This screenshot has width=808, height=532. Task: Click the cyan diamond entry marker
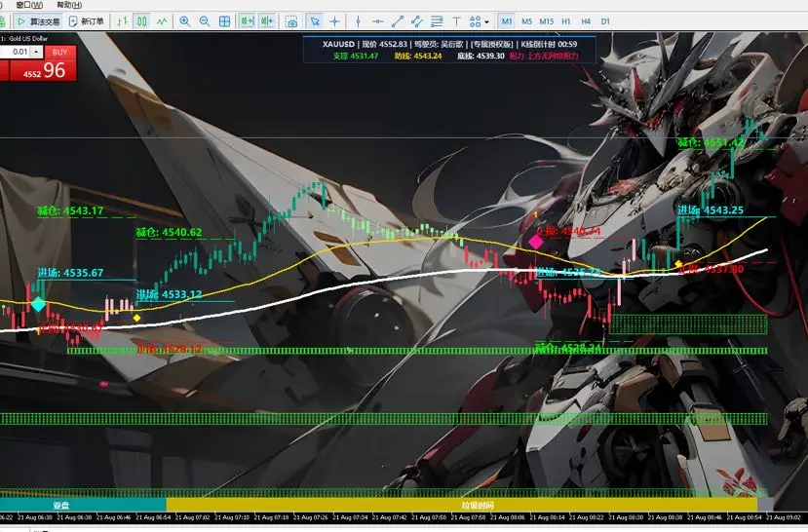(x=38, y=304)
